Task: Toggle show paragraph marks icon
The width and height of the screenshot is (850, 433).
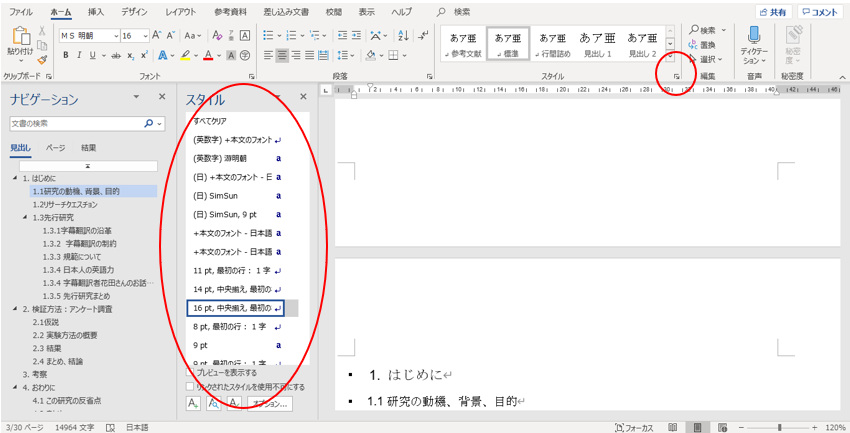Action: click(423, 36)
